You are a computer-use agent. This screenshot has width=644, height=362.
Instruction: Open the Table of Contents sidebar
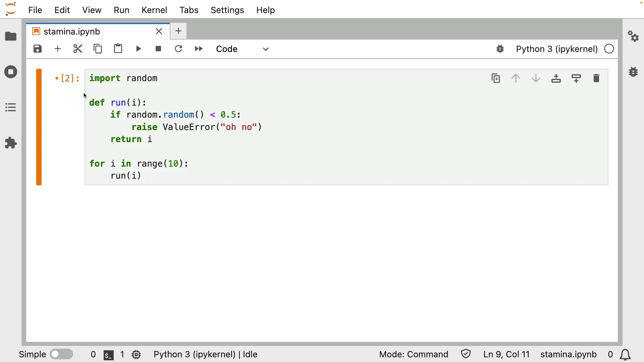tap(11, 108)
